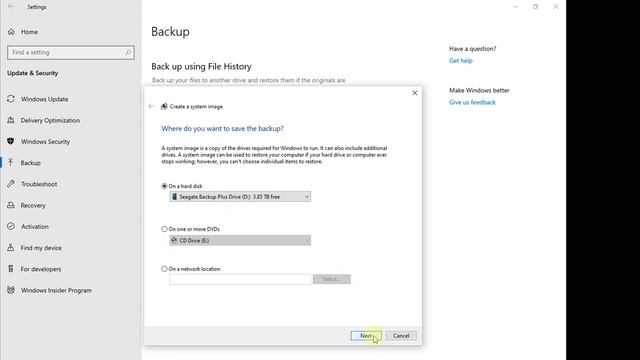Click the wizard back arrow in system image dialog
640x360 pixels.
(x=151, y=106)
